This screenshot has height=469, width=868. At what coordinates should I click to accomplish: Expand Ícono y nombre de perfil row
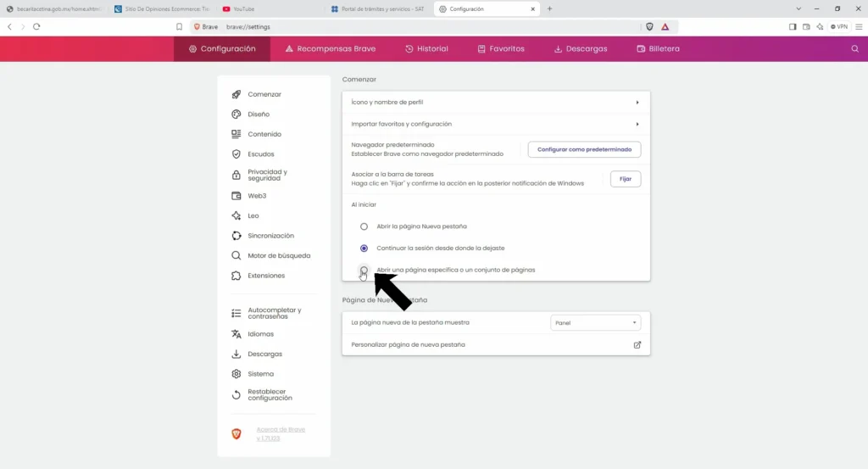pos(496,103)
